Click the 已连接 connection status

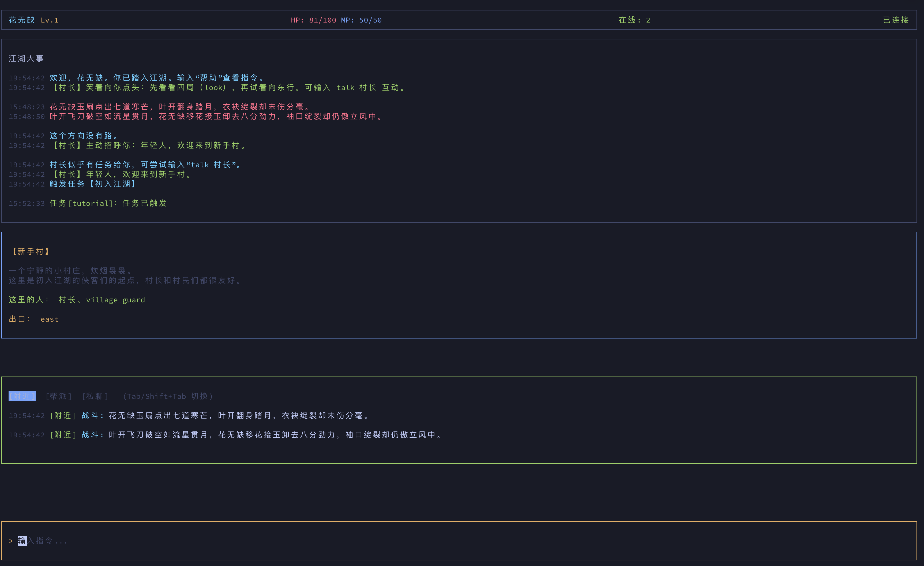[x=896, y=20]
